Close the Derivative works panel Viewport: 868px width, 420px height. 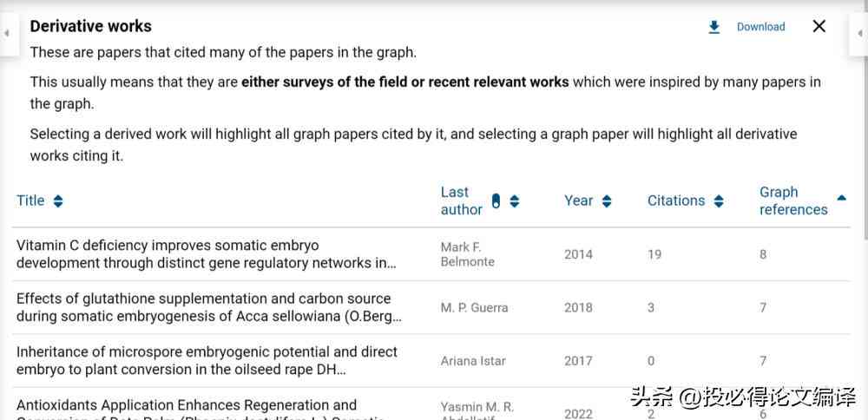tap(819, 26)
